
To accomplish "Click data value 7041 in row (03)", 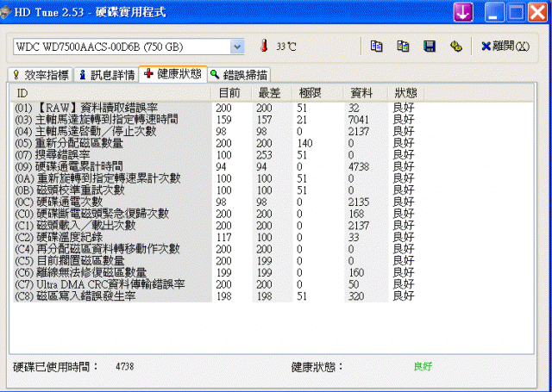I will 359,120.
